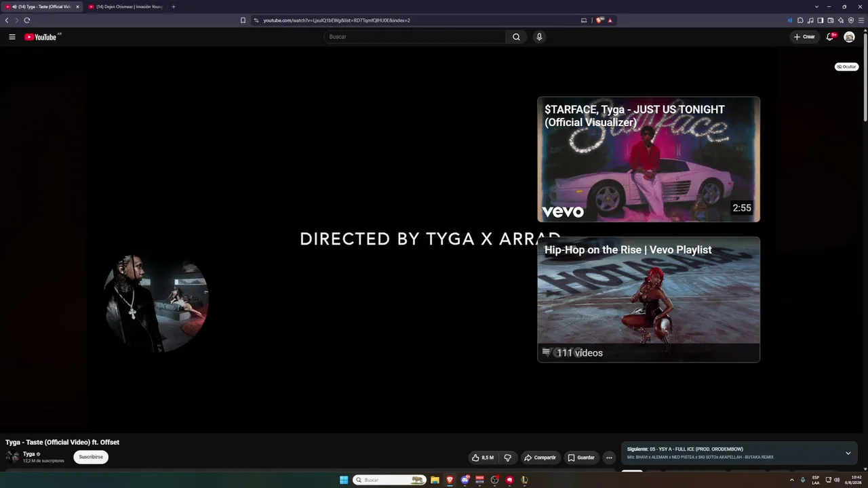
Task: Open the browser extensions puzzle icon
Action: (800, 20)
